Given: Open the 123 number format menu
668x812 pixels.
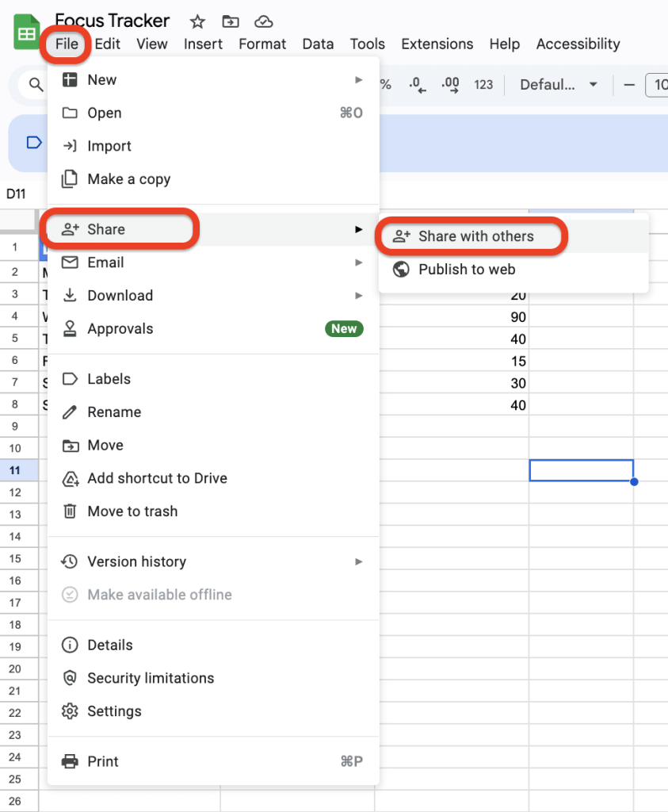Looking at the screenshot, I should click(x=483, y=85).
